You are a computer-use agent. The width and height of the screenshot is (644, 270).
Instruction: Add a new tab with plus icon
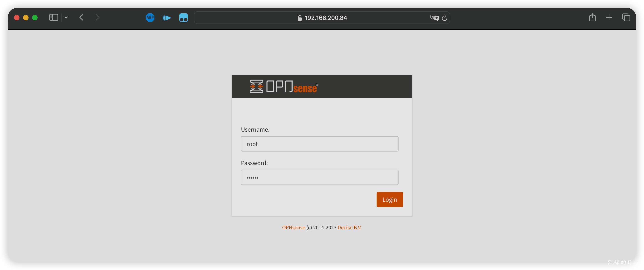click(x=609, y=17)
